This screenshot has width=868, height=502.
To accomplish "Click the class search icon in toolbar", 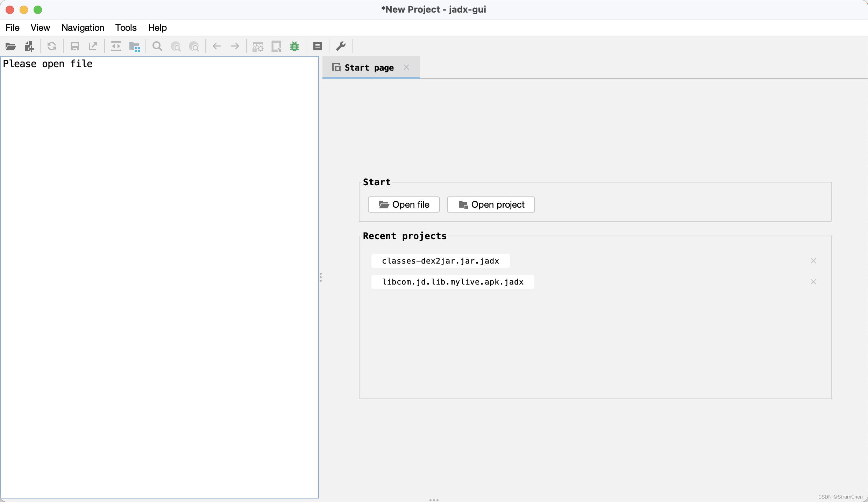I will 176,46.
